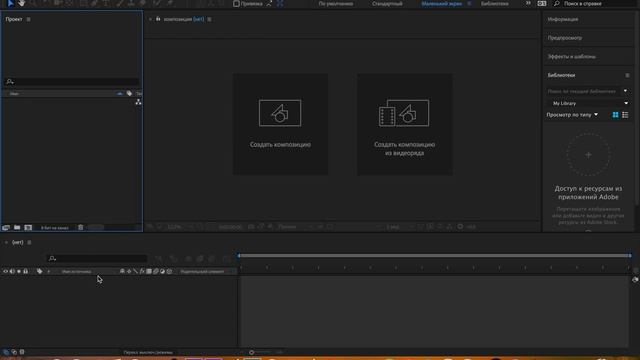
Task: Open the library search scope dropdown arrow
Action: point(625,91)
